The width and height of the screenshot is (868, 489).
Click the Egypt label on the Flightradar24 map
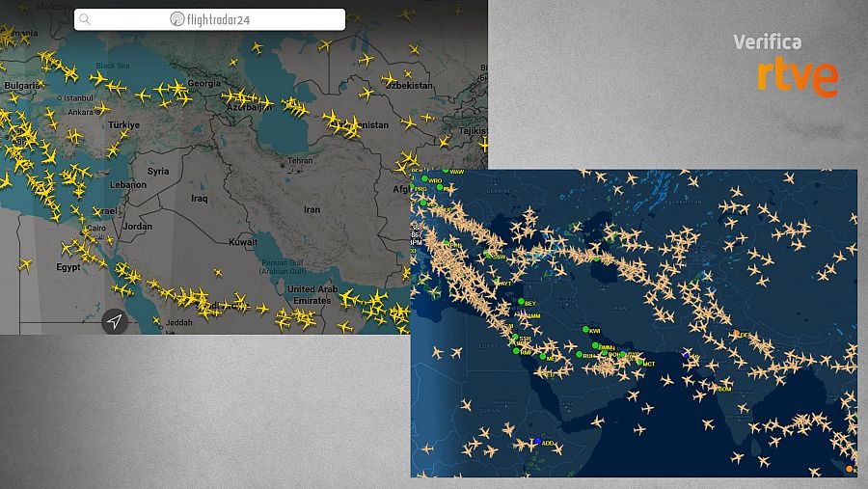point(68,267)
